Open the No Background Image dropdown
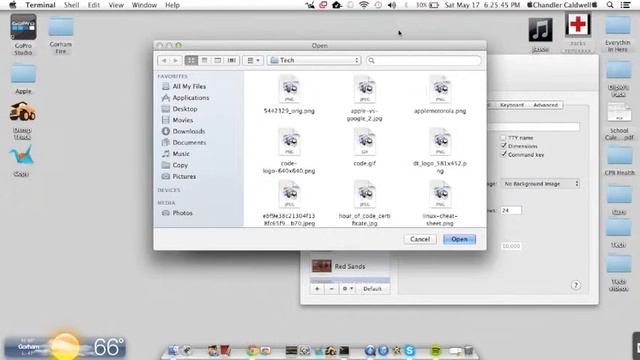The height and width of the screenshot is (360, 640). [x=540, y=184]
